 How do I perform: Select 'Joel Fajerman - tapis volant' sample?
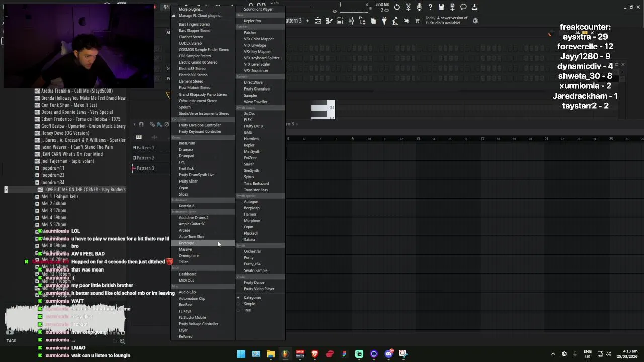(x=67, y=161)
